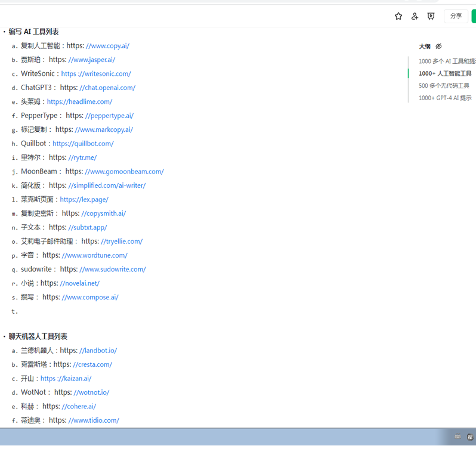The height and width of the screenshot is (452, 476).
Task: Click the M icon in the taskbar tray
Action: pos(470,437)
